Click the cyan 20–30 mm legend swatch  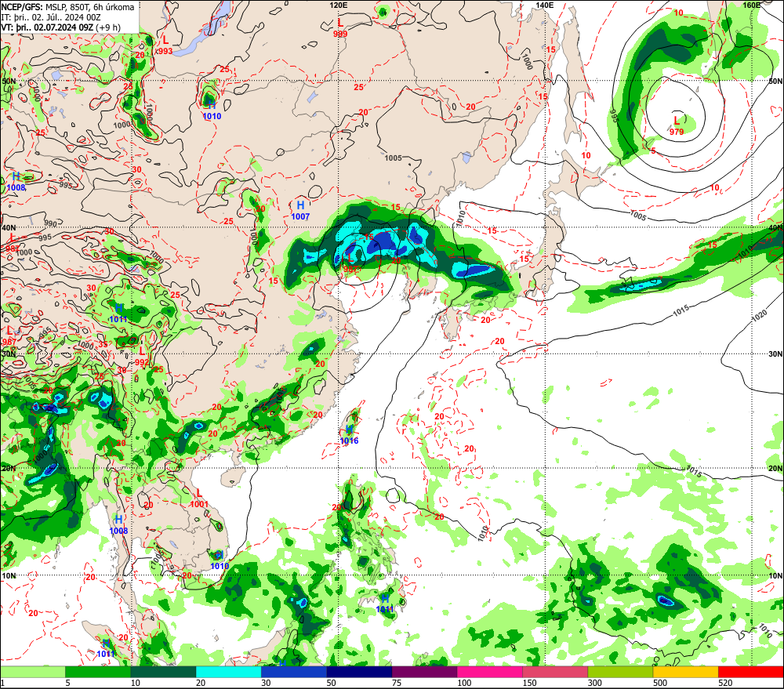click(228, 672)
